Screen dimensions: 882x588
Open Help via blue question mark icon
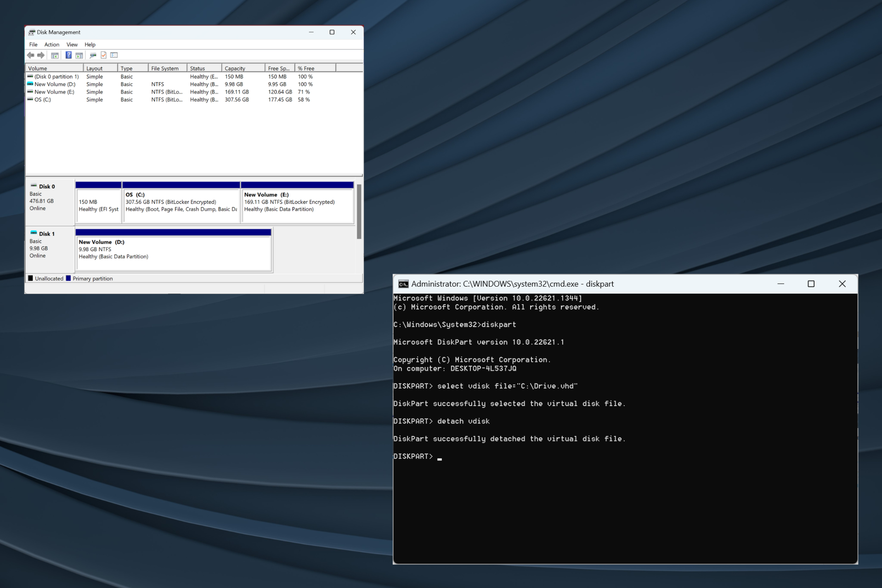point(68,55)
